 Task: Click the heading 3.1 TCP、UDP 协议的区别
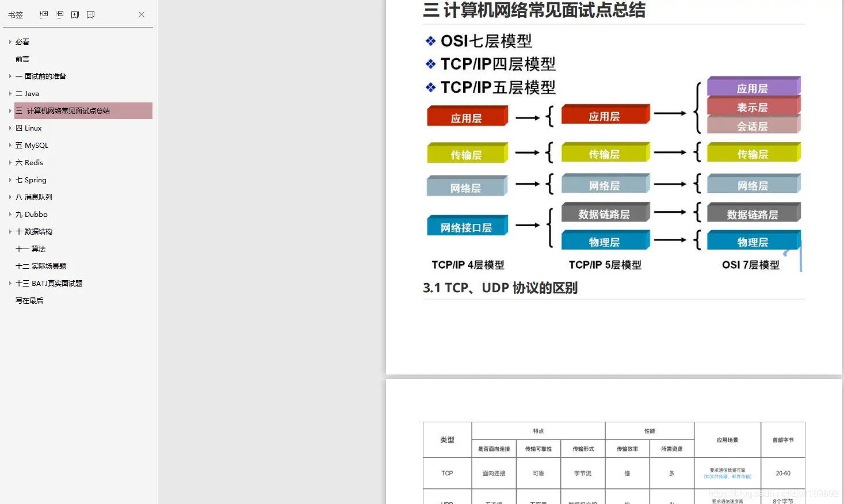[x=500, y=288]
